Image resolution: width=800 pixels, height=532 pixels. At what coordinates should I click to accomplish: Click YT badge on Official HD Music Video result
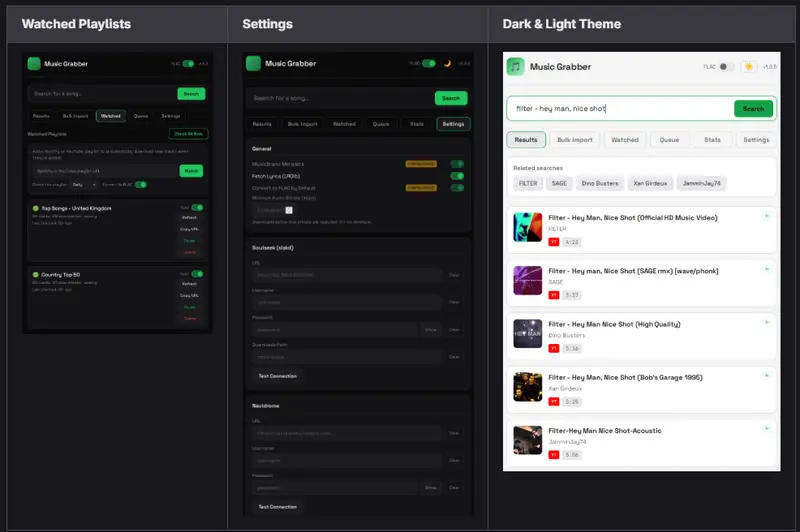point(554,242)
